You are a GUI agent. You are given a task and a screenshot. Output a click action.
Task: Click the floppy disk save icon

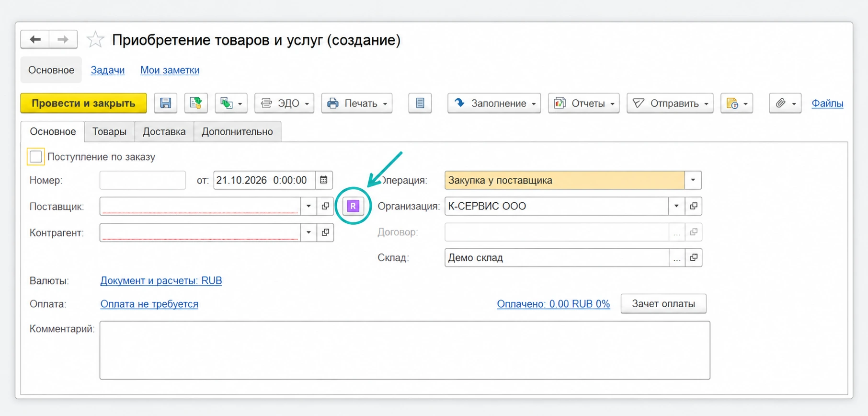click(166, 103)
